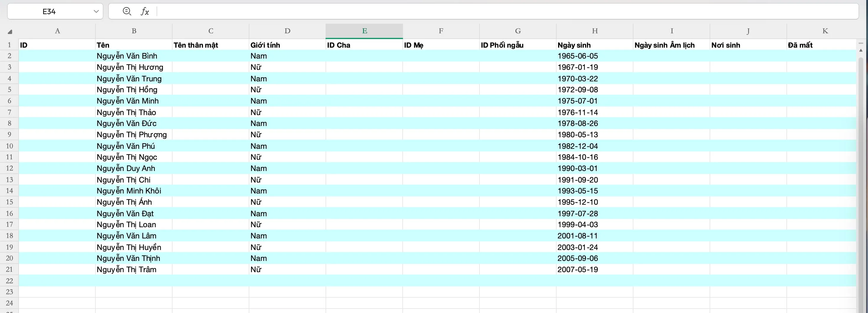Select column H header
This screenshot has width=868, height=313.
[595, 31]
